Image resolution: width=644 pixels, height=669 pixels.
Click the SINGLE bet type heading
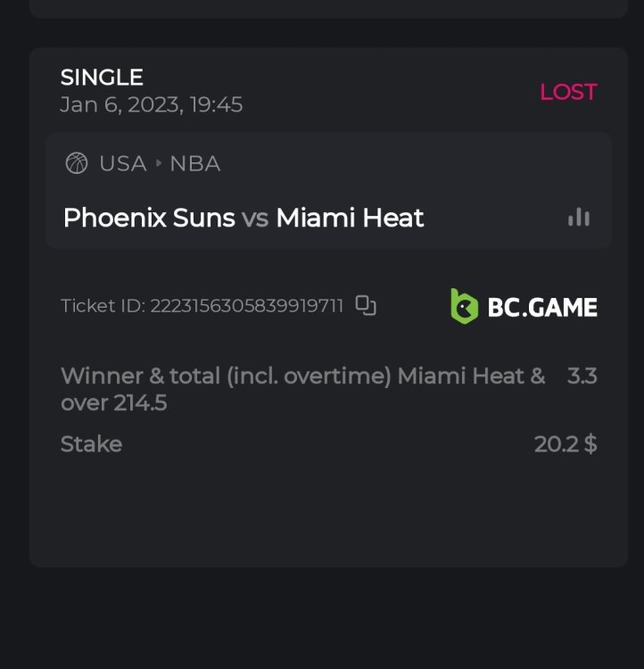coord(102,78)
